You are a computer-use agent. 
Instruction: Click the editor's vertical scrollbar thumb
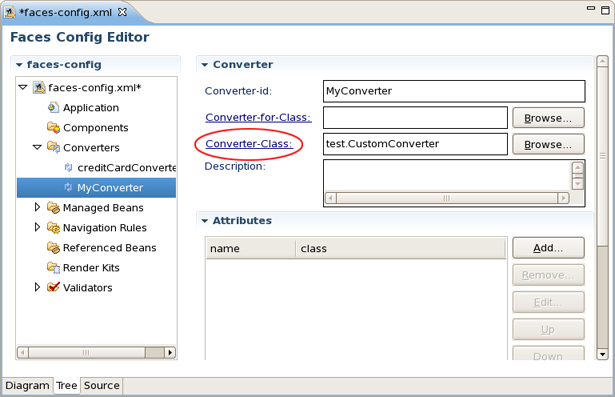(602, 156)
